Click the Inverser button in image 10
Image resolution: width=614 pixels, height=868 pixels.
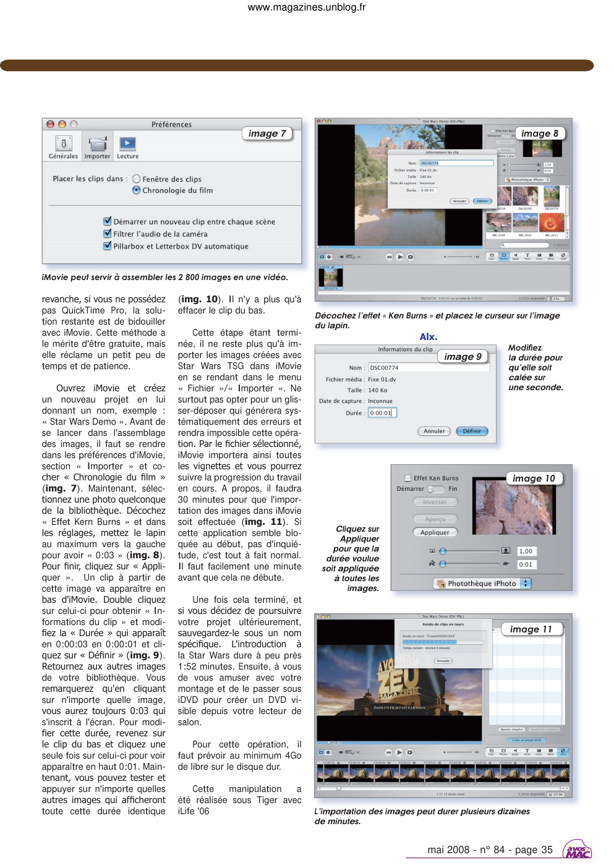[435, 502]
